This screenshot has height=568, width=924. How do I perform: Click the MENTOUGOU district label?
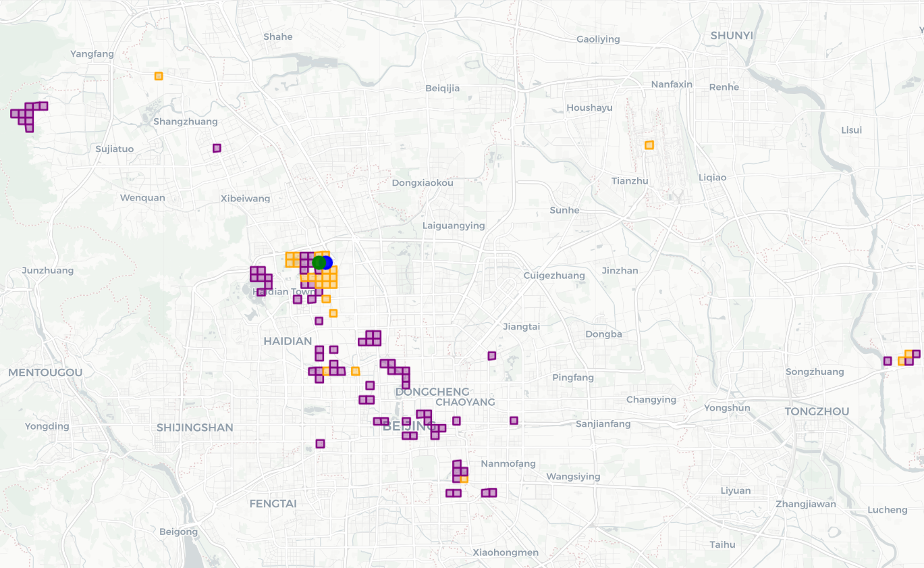(45, 373)
